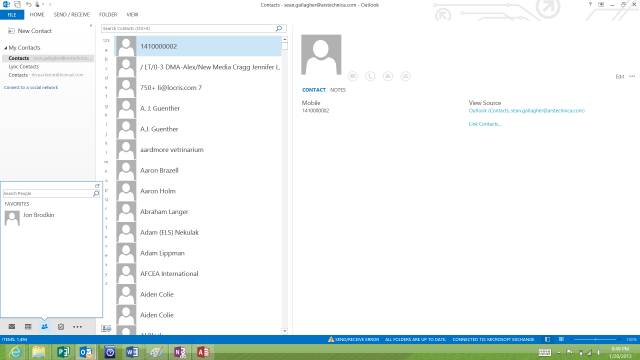Click the Link Contacts link
Viewport: 640px width, 360px height.
click(484, 124)
